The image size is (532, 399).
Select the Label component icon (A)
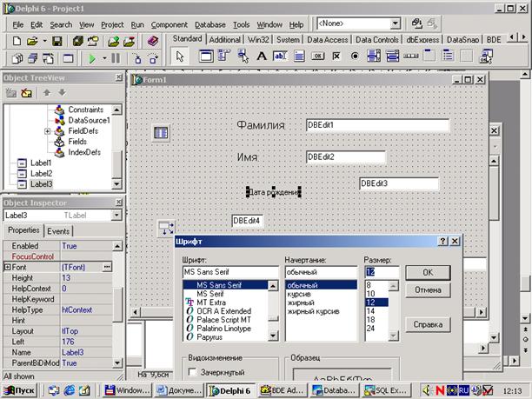coord(262,56)
